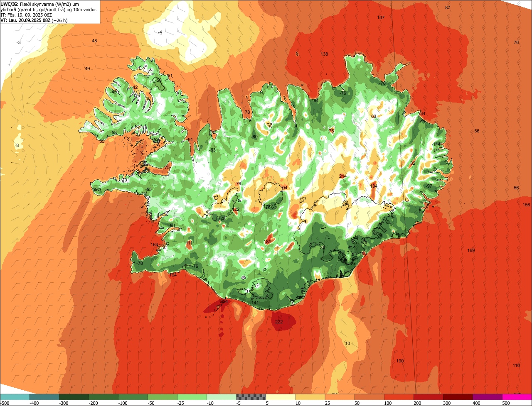
Task: Click the map value "190"
Action: point(400,361)
